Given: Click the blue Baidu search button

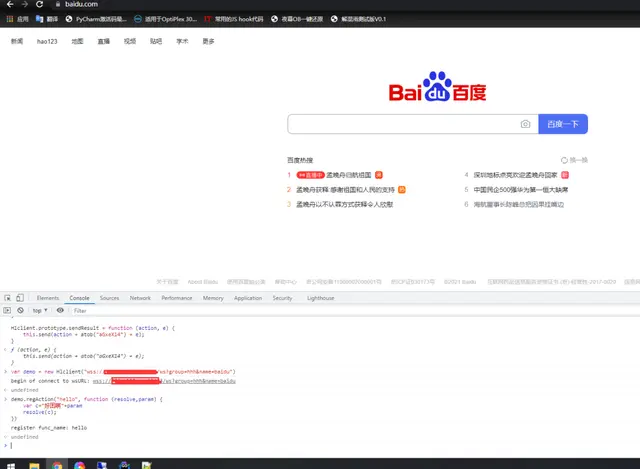Looking at the screenshot, I should (x=563, y=124).
